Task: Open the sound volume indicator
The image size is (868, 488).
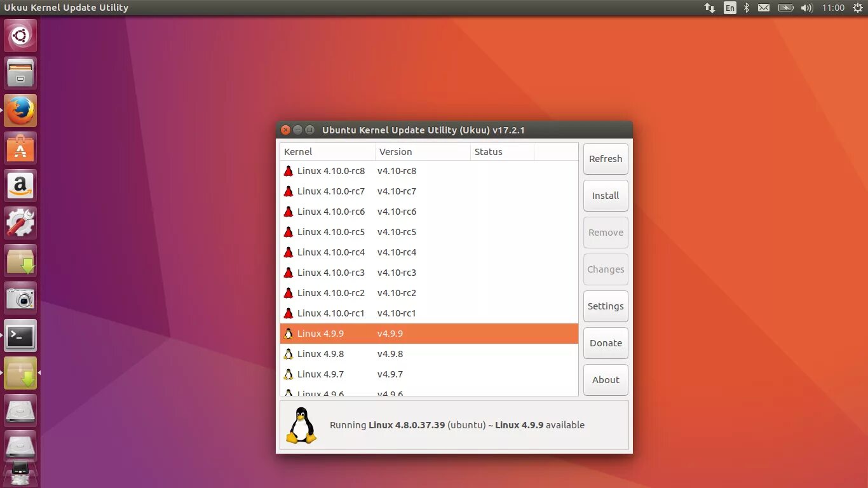Action: pos(807,8)
